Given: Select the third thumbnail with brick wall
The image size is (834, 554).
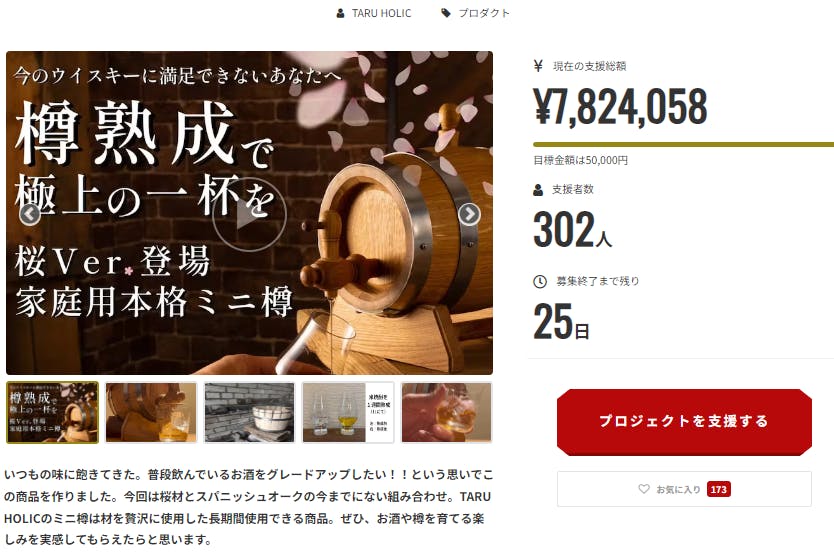Looking at the screenshot, I should [249, 413].
